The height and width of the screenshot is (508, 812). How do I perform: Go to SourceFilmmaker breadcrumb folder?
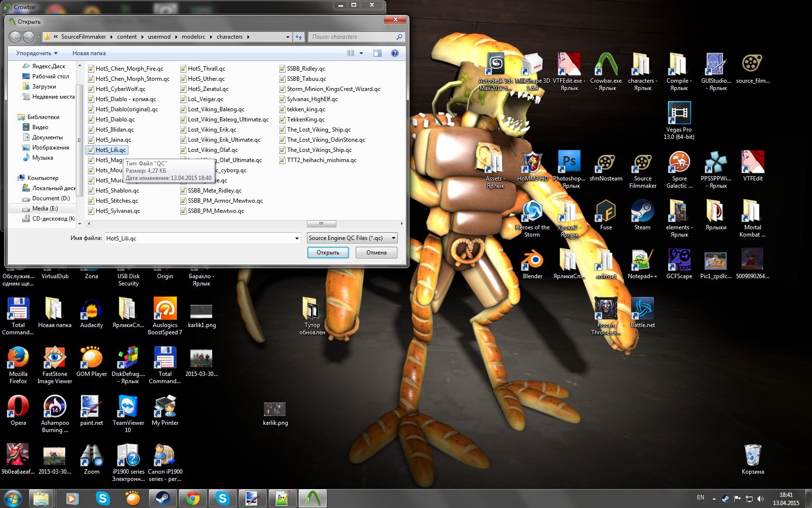tap(83, 37)
